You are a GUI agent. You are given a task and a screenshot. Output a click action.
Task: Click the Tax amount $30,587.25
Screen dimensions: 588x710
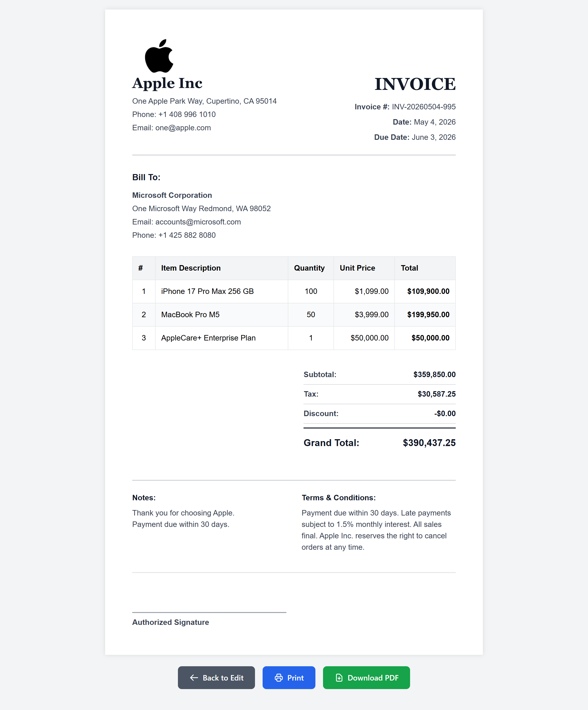tap(436, 394)
